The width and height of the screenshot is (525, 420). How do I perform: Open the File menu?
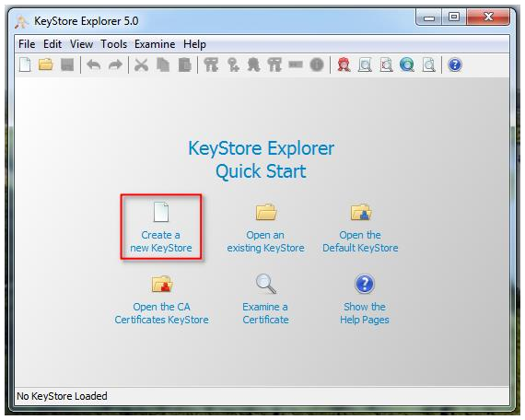tap(27, 44)
